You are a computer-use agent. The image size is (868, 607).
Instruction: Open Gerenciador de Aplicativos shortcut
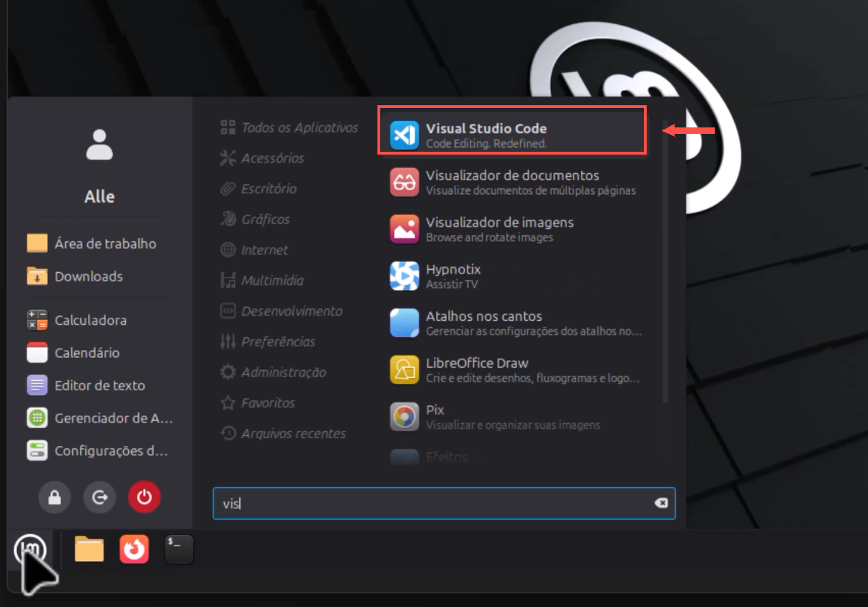[100, 418]
